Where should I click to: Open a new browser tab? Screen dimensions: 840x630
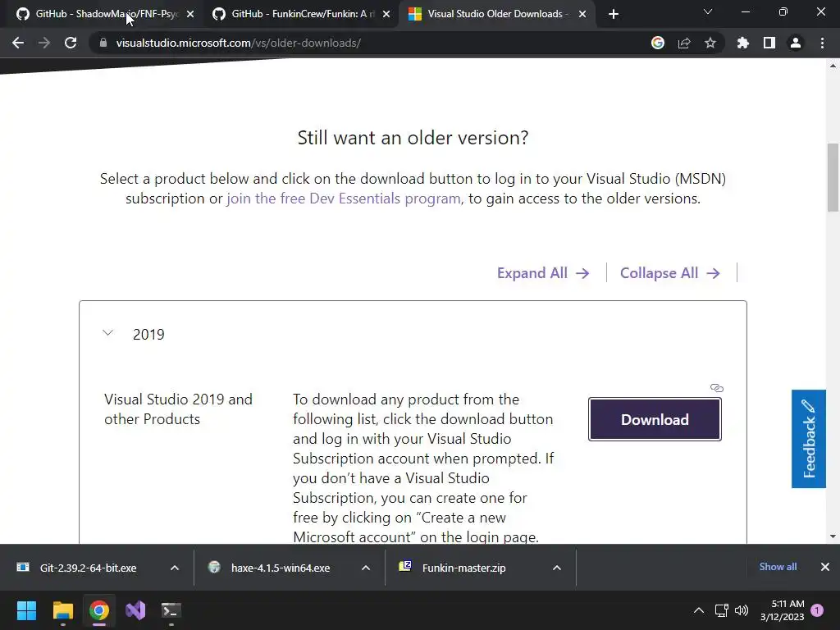pyautogui.click(x=614, y=14)
